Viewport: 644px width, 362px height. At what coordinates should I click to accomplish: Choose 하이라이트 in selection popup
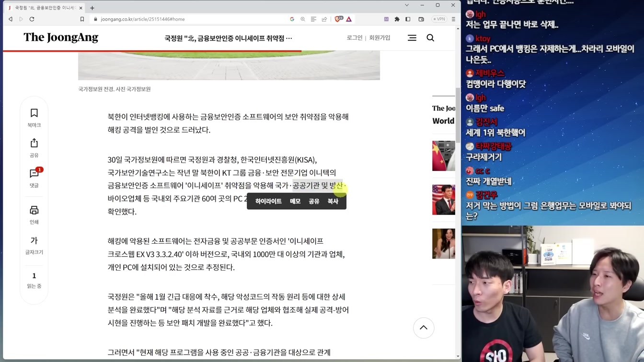pyautogui.click(x=268, y=202)
